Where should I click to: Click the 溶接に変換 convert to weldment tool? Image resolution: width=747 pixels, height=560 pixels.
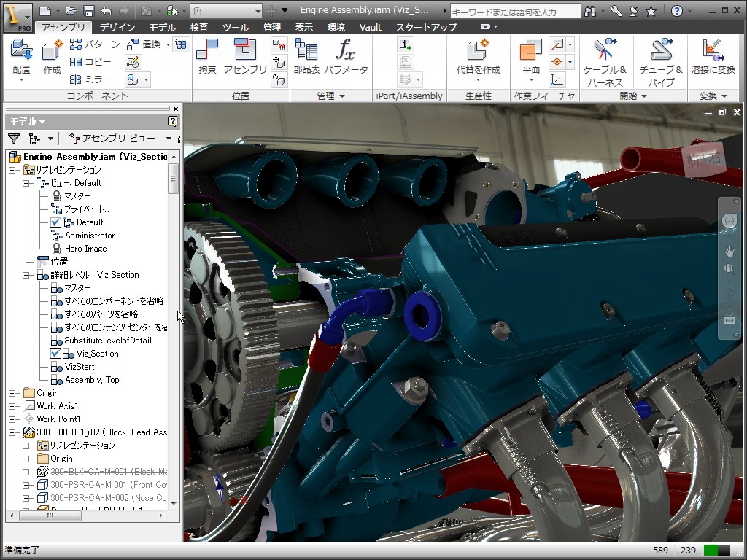point(713,56)
